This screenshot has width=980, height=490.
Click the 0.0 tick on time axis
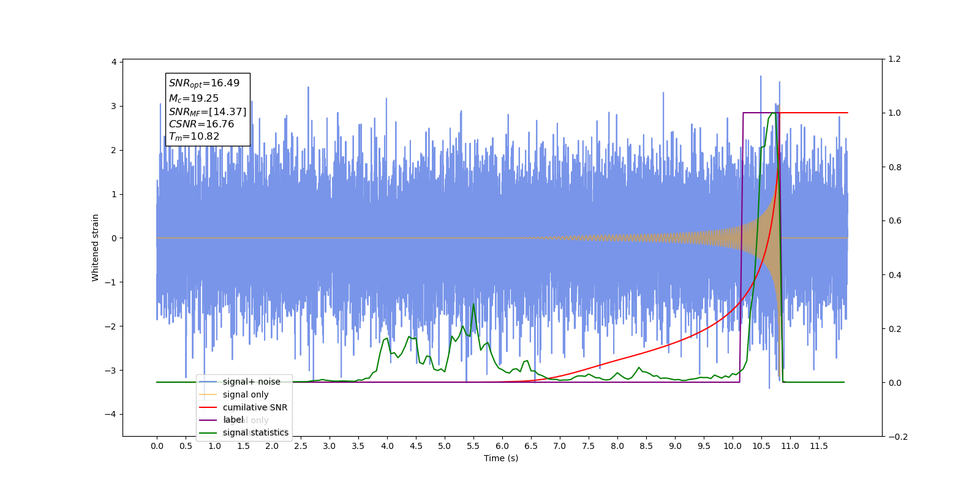coord(157,446)
